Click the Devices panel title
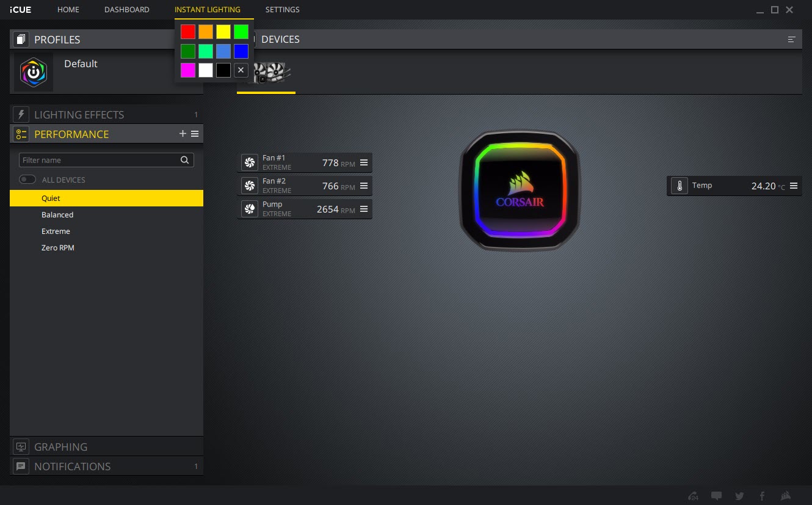The height and width of the screenshot is (505, 812). point(280,39)
